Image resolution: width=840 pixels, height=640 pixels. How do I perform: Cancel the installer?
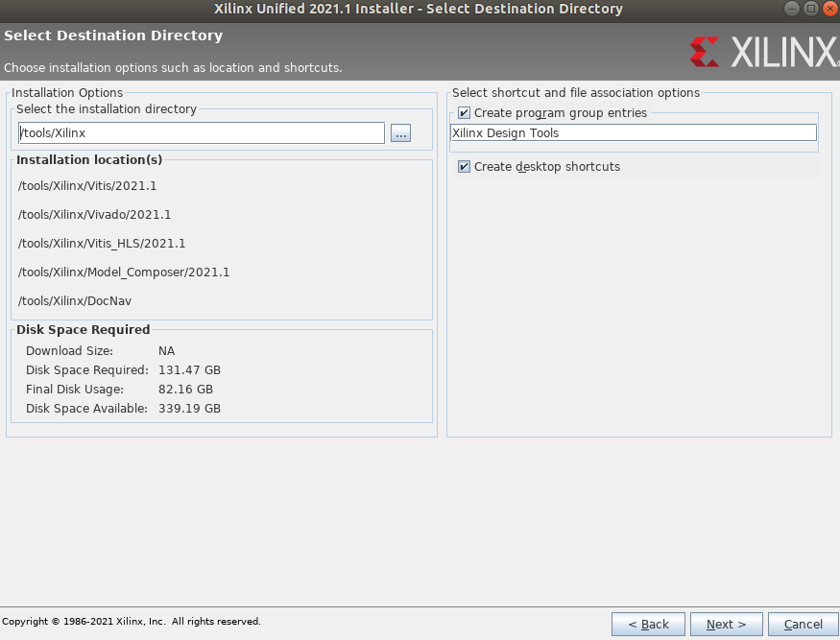[803, 624]
